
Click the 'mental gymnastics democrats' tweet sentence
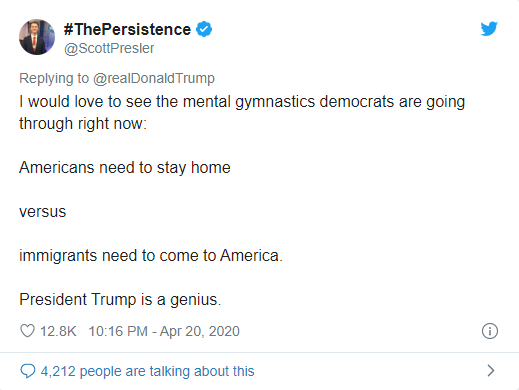(242, 102)
